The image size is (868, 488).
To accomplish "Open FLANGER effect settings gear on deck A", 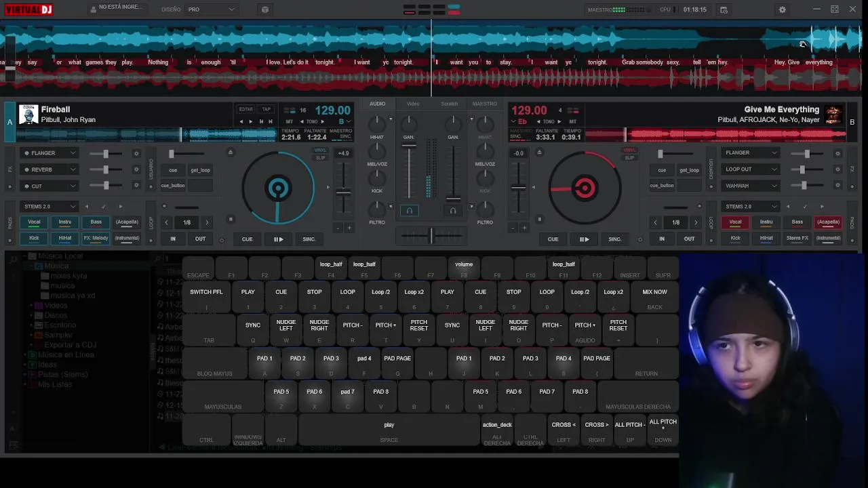I will (136, 153).
